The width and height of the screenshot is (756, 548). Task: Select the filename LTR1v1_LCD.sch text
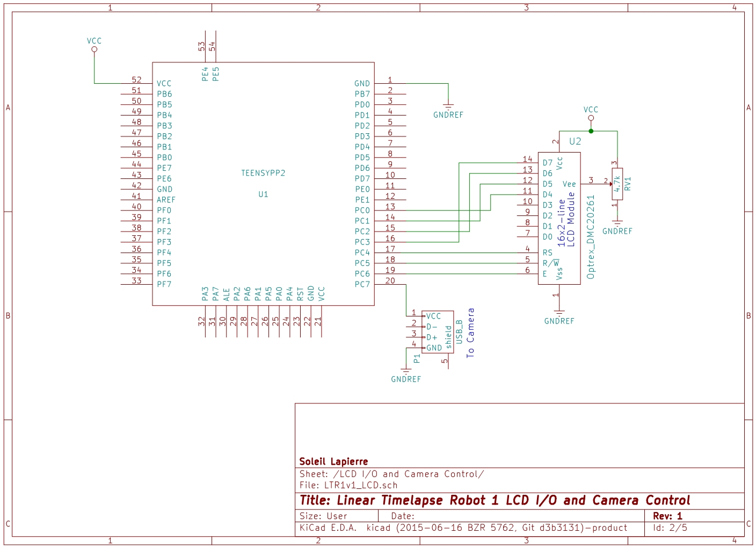(x=359, y=485)
